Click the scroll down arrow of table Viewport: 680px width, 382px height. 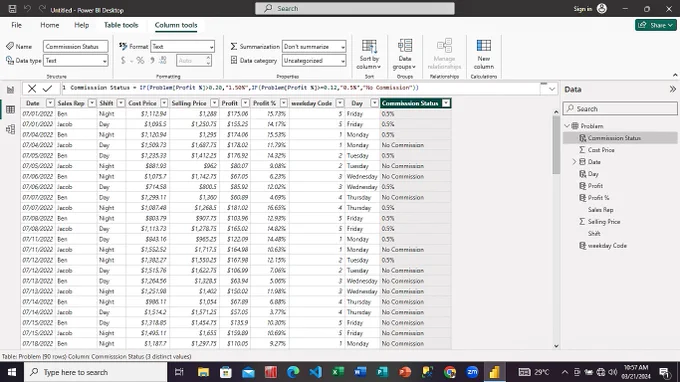tap(556, 346)
